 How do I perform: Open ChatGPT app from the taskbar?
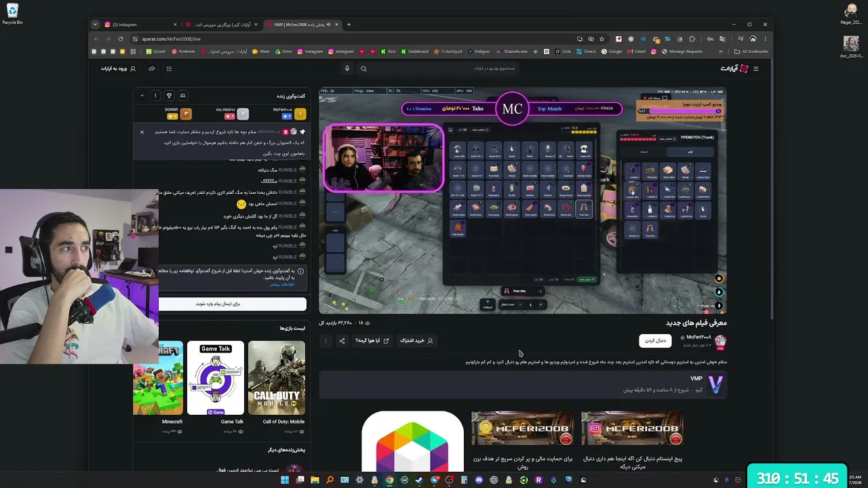494,480
